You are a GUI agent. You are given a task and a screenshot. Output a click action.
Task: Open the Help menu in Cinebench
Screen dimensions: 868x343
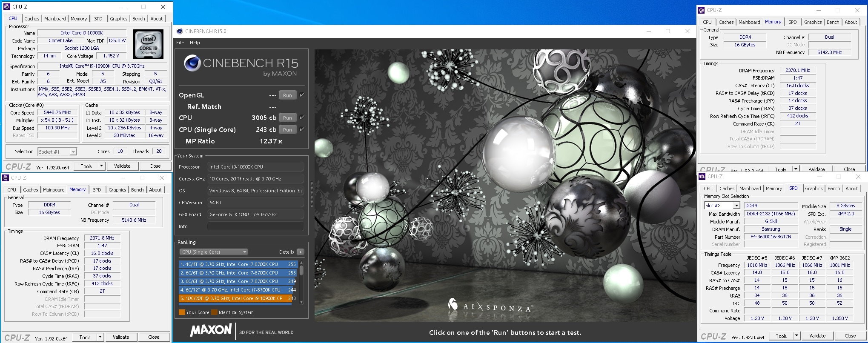(195, 43)
